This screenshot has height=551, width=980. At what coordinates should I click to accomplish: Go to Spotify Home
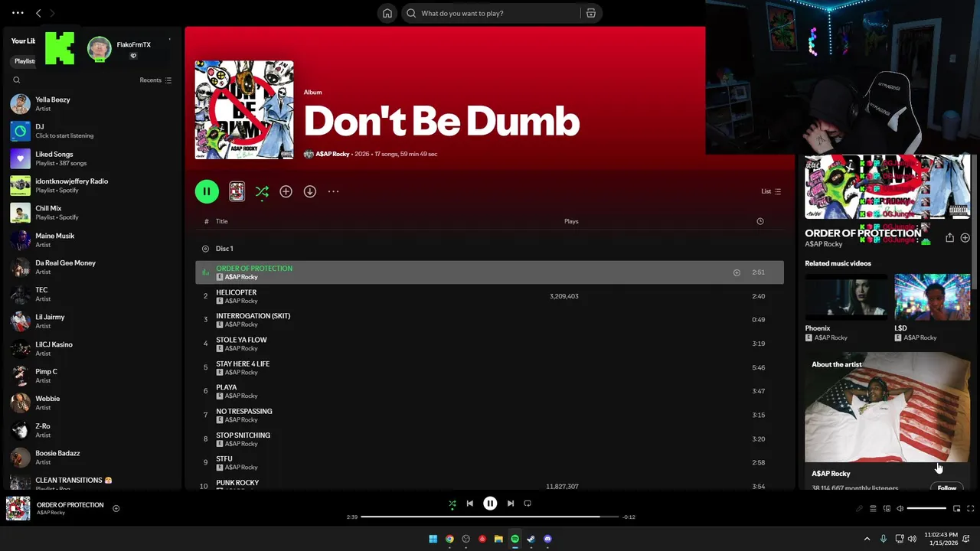pos(387,13)
